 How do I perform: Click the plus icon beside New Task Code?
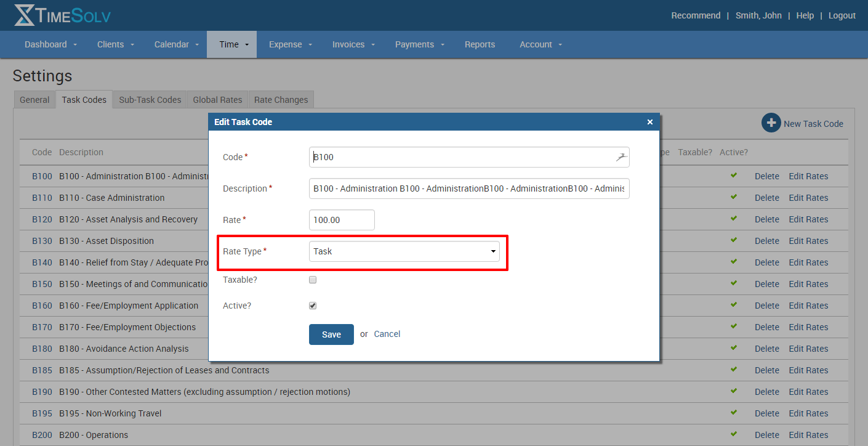pos(771,123)
